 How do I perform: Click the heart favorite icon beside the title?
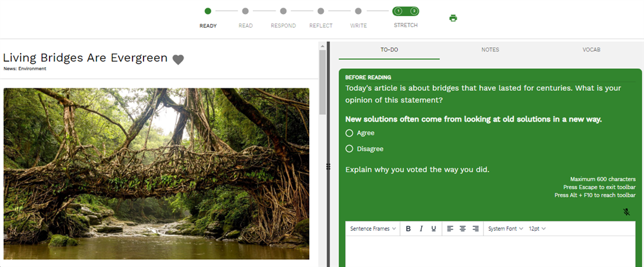click(x=178, y=59)
